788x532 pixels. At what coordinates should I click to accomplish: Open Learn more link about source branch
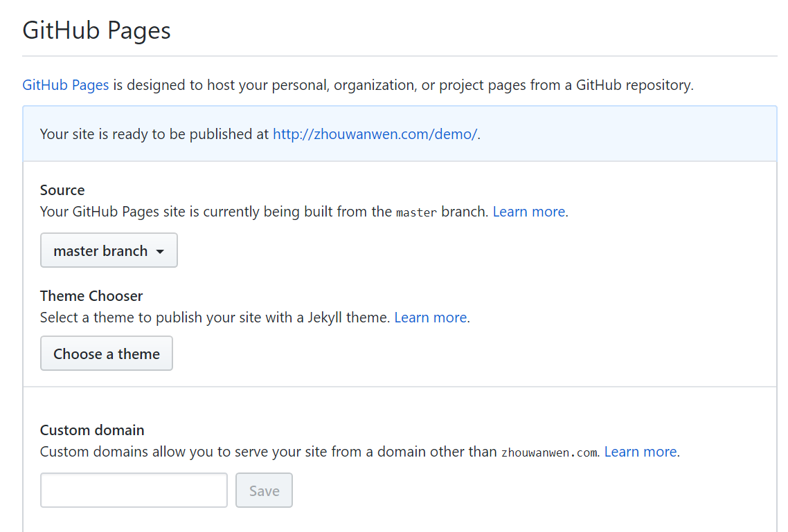[x=528, y=212]
